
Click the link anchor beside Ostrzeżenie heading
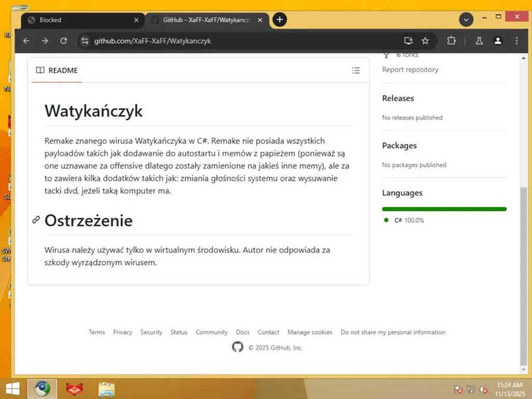coord(36,220)
